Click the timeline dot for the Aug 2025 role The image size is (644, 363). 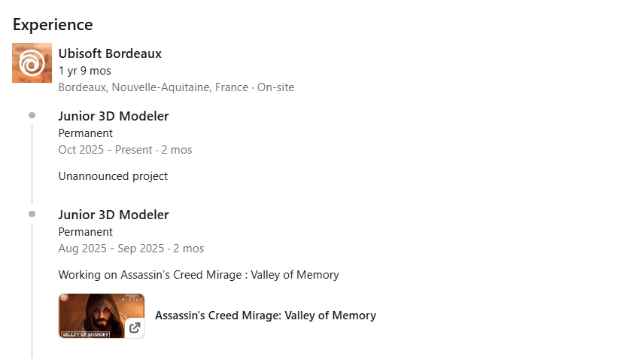click(32, 214)
